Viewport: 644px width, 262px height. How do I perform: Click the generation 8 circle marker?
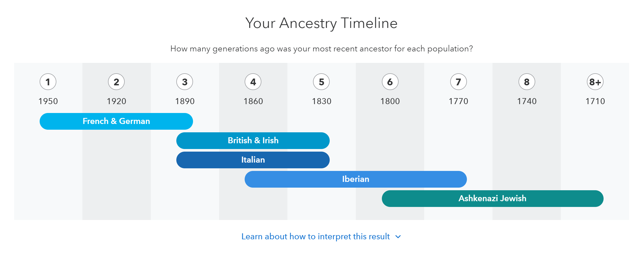pyautogui.click(x=527, y=82)
